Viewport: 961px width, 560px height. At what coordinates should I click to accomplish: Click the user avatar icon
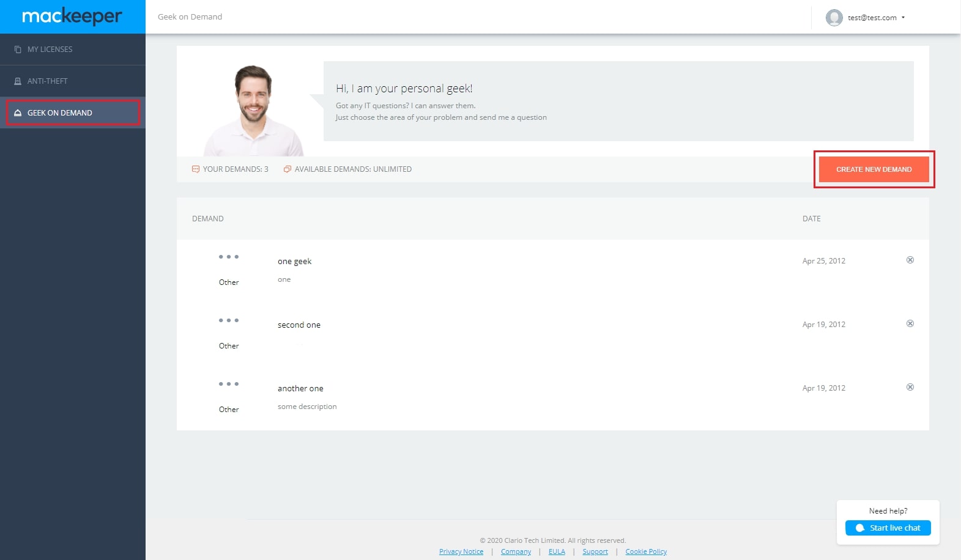click(x=834, y=18)
